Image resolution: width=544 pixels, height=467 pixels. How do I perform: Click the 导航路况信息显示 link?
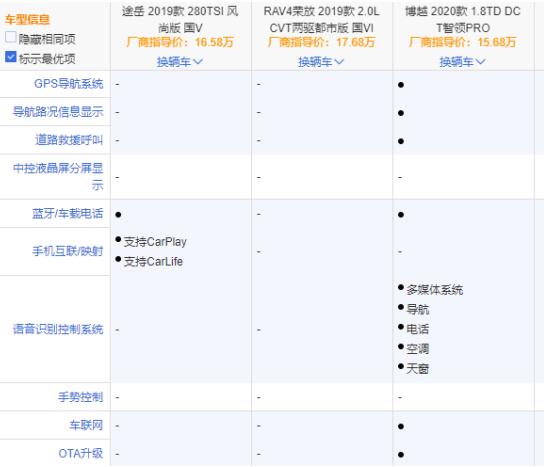pyautogui.click(x=58, y=112)
